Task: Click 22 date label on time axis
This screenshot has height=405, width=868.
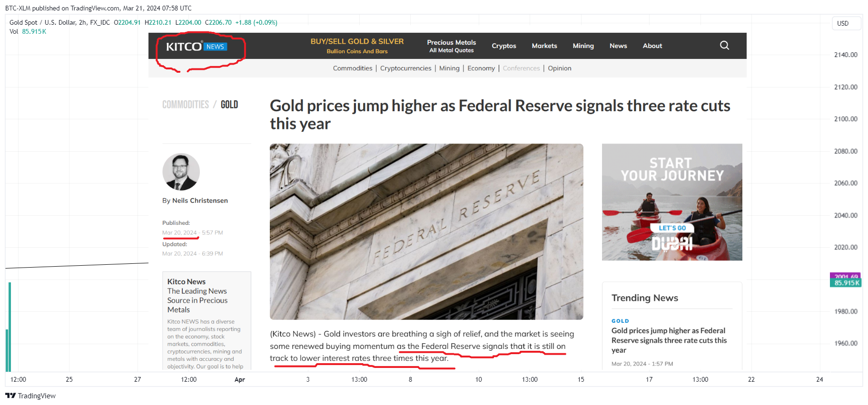Action: [751, 379]
